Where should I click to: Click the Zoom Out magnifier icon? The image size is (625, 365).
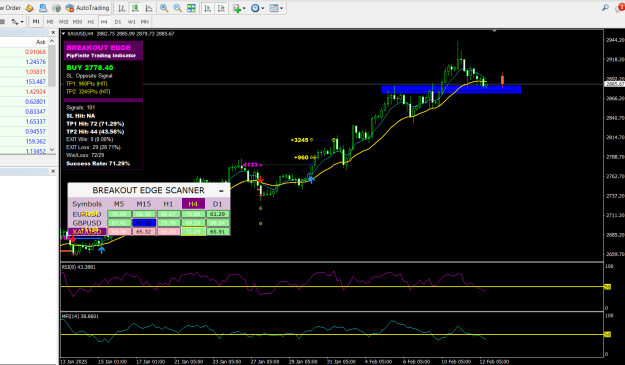click(178, 8)
